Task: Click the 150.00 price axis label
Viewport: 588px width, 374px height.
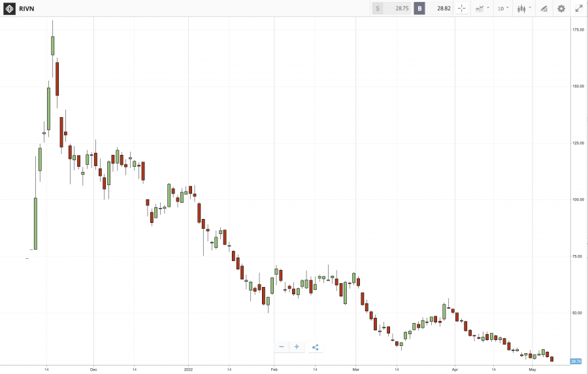Action: pyautogui.click(x=578, y=86)
